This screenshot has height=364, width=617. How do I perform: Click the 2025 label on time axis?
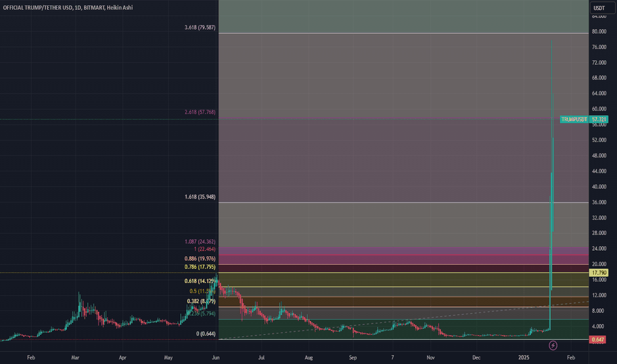pyautogui.click(x=524, y=357)
